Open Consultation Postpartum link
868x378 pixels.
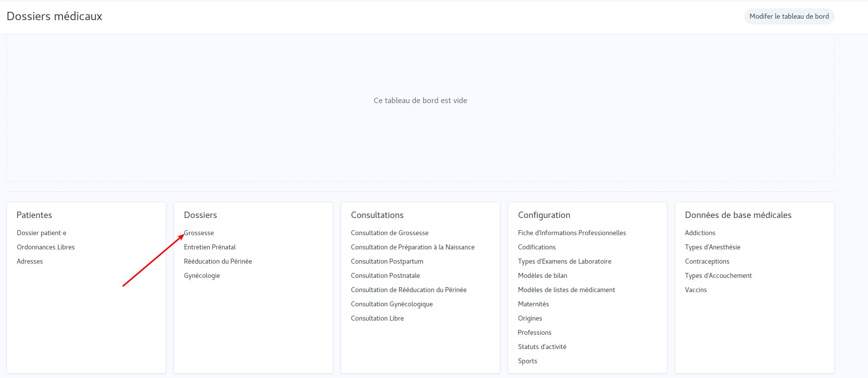tap(387, 261)
